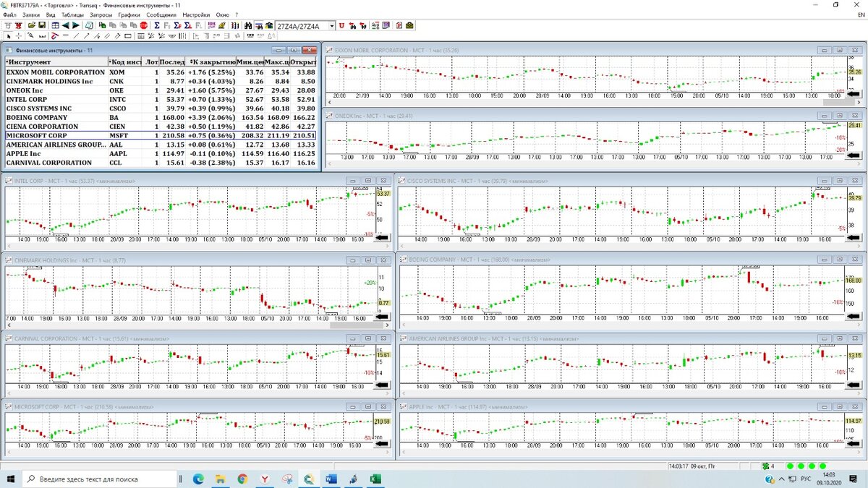The height and width of the screenshot is (488, 868).
Task: Click the РУС language indicator in tray
Action: (804, 479)
